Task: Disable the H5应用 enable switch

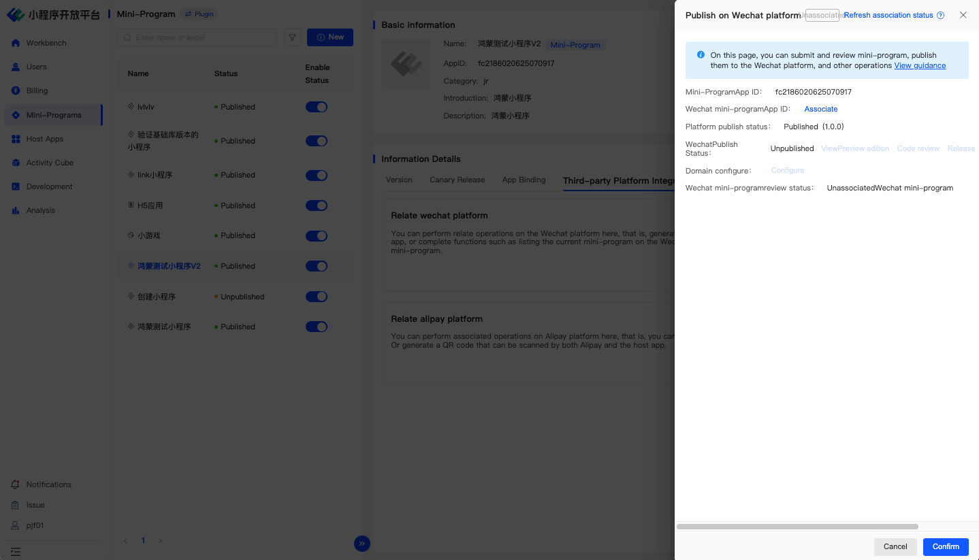Action: coord(317,205)
